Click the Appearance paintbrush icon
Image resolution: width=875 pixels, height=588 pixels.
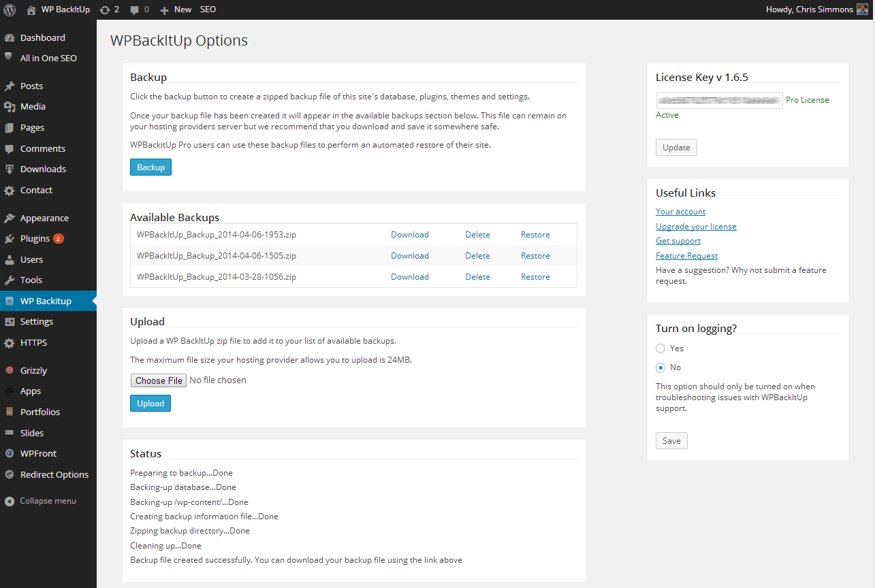10,218
